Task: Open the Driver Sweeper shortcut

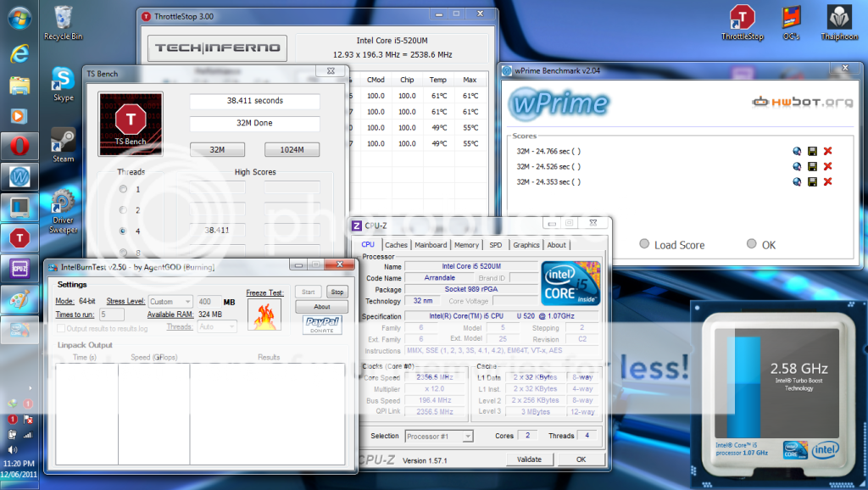Action: (63, 207)
